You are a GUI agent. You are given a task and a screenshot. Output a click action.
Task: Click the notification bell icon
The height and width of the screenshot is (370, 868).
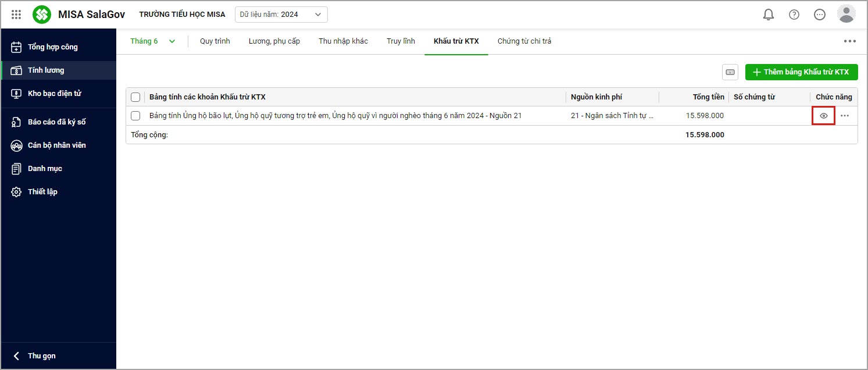pos(769,15)
